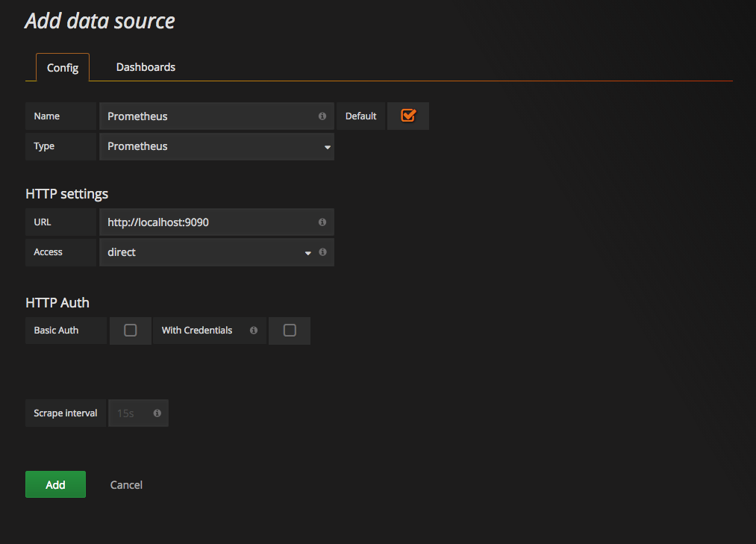This screenshot has height=544, width=756.
Task: Uncheck the Default data source checkbox
Action: click(408, 116)
